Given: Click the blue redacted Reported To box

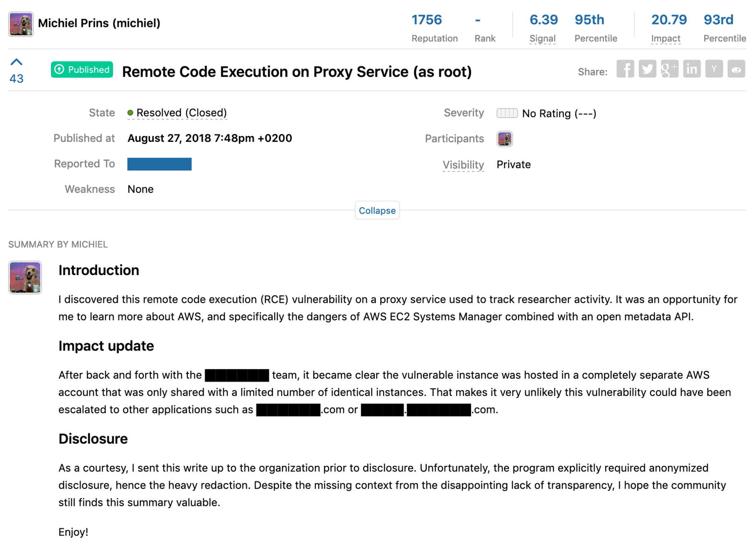Looking at the screenshot, I should pyautogui.click(x=159, y=164).
